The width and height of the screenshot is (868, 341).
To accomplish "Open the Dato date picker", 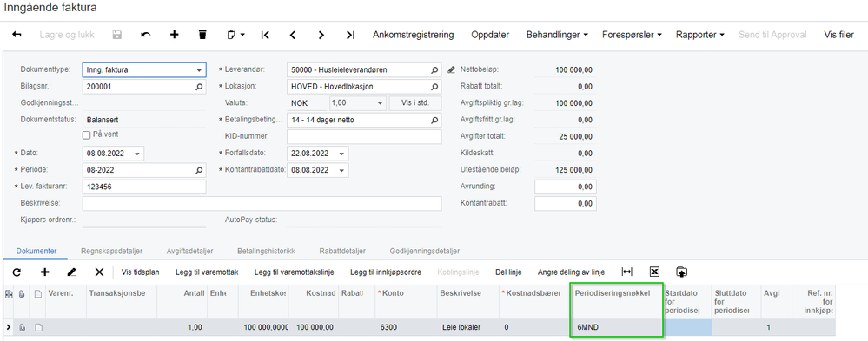I will click(x=137, y=154).
